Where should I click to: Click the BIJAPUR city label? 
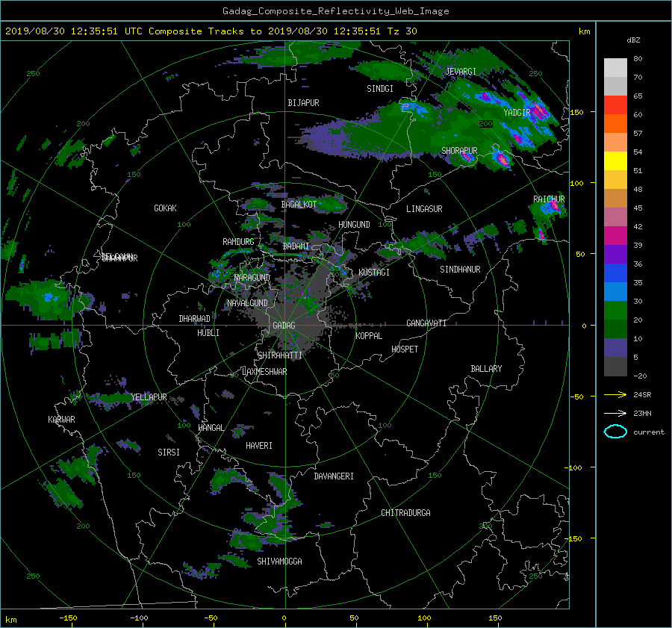303,103
